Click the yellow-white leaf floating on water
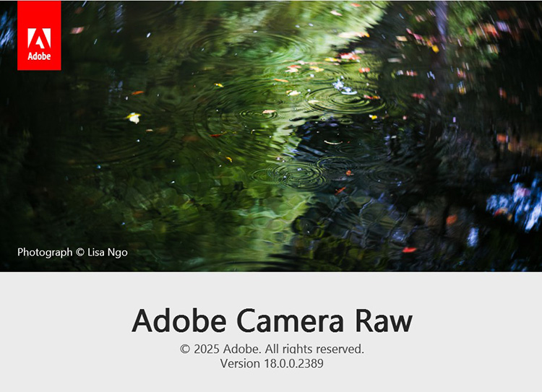Screen dimensions: 542x392 [x=134, y=118]
